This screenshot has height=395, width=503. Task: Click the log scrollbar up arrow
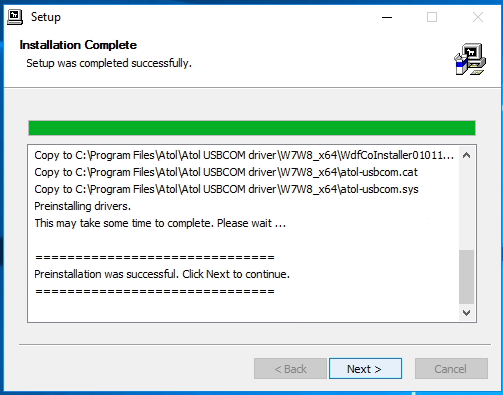(466, 155)
